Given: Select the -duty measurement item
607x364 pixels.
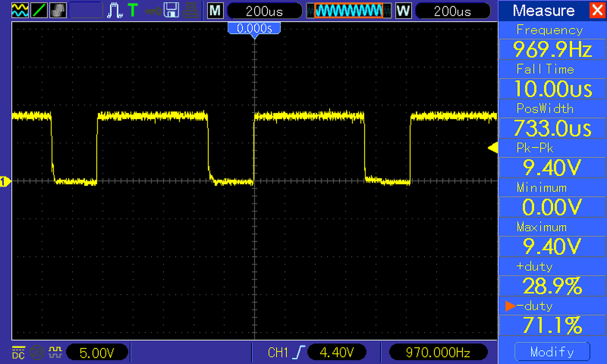Looking at the screenshot, I should (x=534, y=306).
